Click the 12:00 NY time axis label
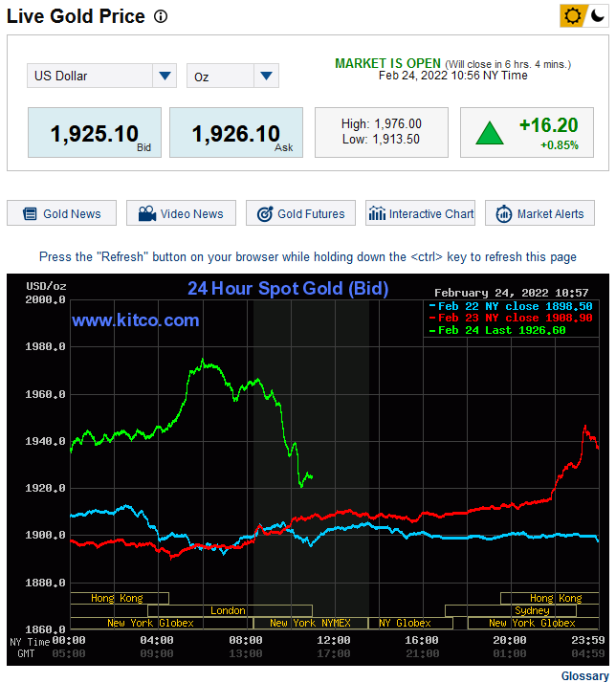 tap(334, 640)
